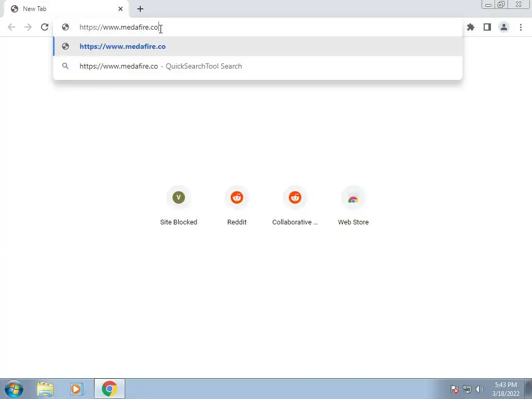Open the Reddit shortcut
Screen dimensions: 532x399
(237, 206)
